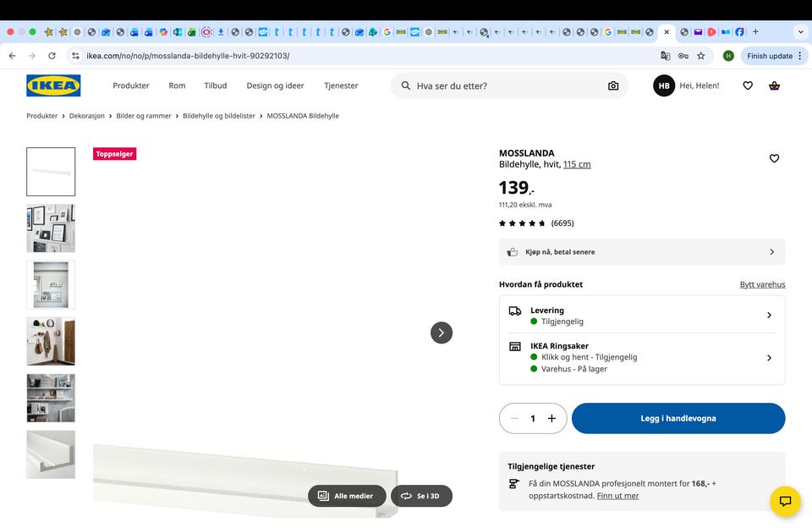Expand Levering availability row
The image size is (812, 528).
(x=642, y=315)
